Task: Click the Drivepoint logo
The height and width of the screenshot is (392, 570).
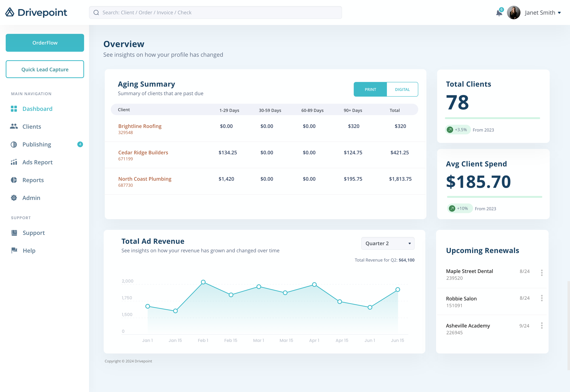Action: tap(36, 12)
